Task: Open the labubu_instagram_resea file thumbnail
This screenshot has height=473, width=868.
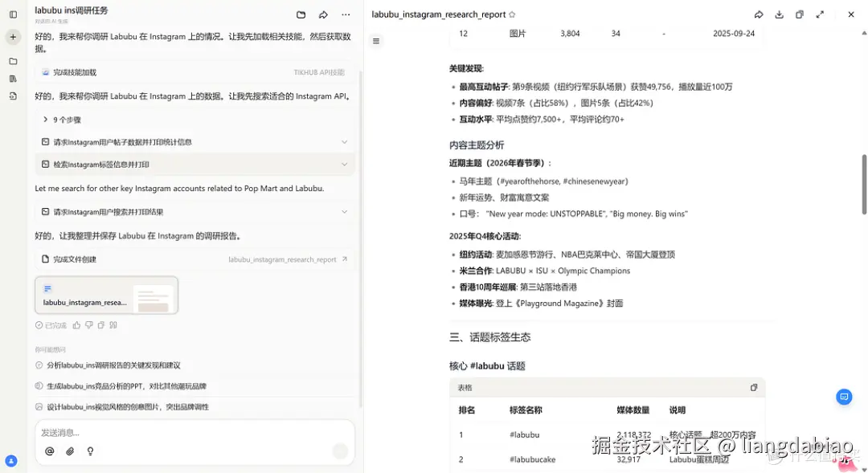Action: tap(106, 296)
